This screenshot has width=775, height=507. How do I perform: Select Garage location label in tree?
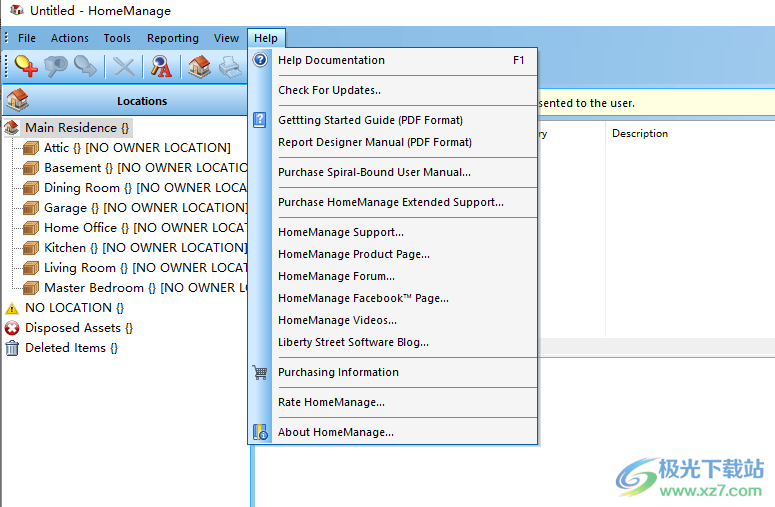[145, 208]
